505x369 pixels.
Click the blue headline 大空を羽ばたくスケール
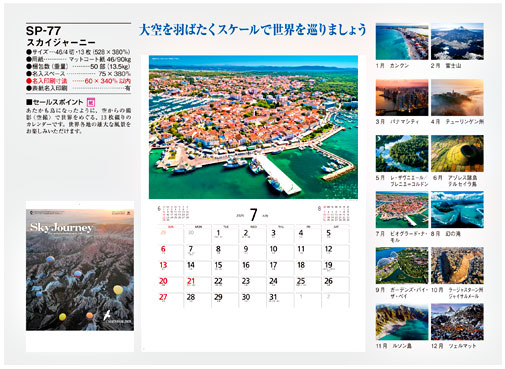253,30
